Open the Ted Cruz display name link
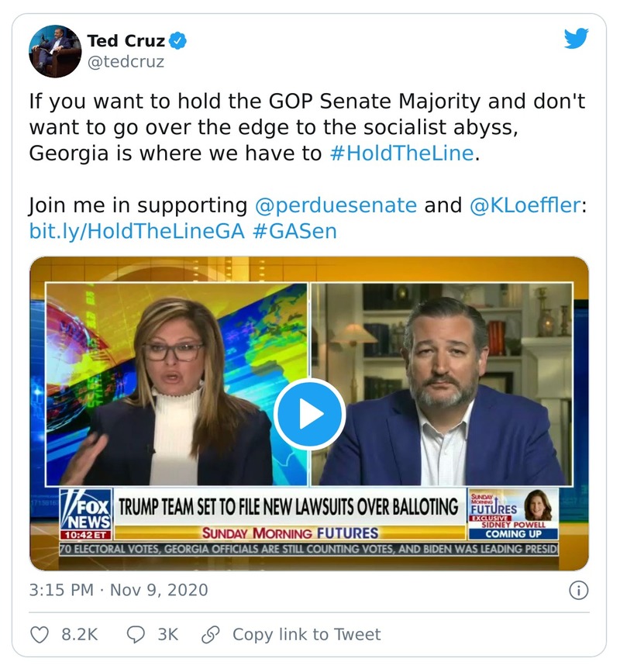 tap(126, 41)
